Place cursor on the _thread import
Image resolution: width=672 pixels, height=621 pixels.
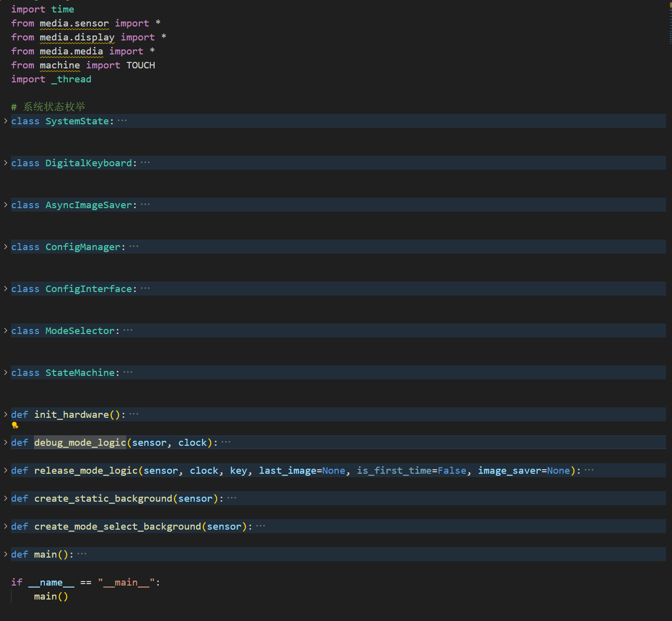click(71, 79)
